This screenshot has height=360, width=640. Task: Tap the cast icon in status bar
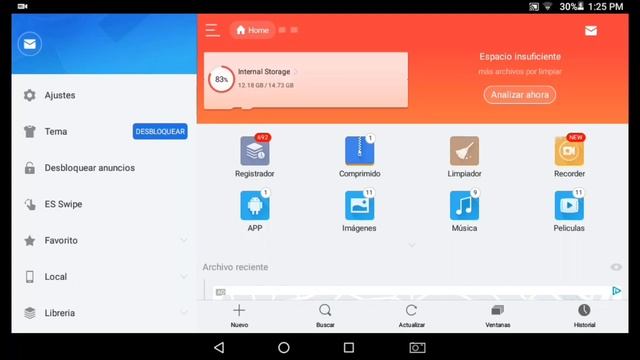click(534, 7)
